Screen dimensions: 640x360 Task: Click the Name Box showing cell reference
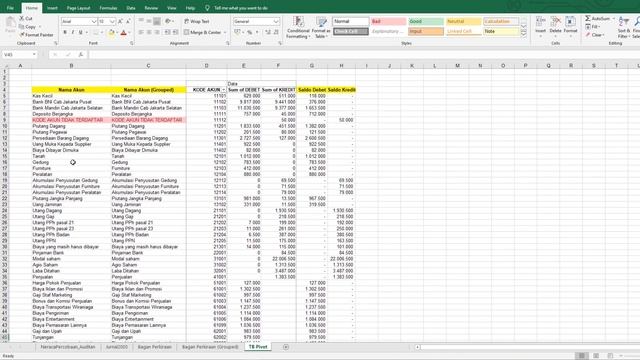pyautogui.click(x=19, y=54)
